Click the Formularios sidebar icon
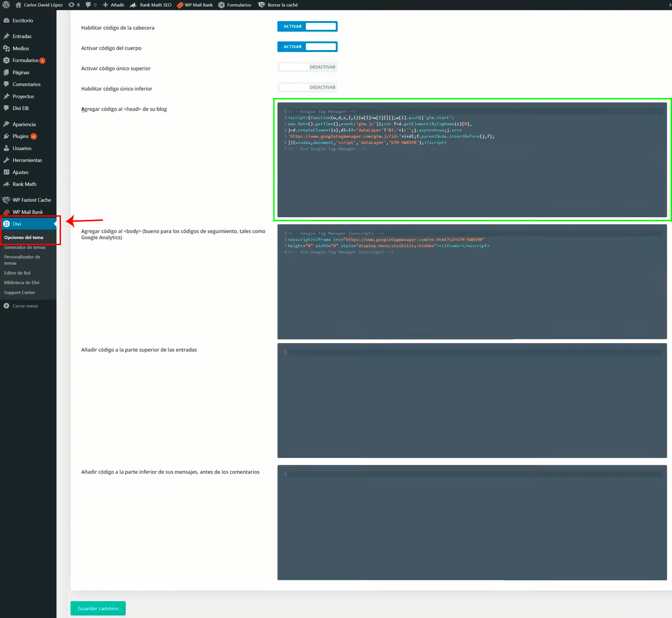The width and height of the screenshot is (672, 618). 6,60
